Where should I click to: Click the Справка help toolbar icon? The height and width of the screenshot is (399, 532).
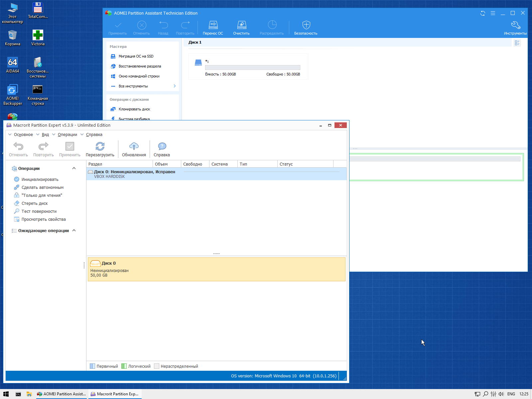pos(162,147)
